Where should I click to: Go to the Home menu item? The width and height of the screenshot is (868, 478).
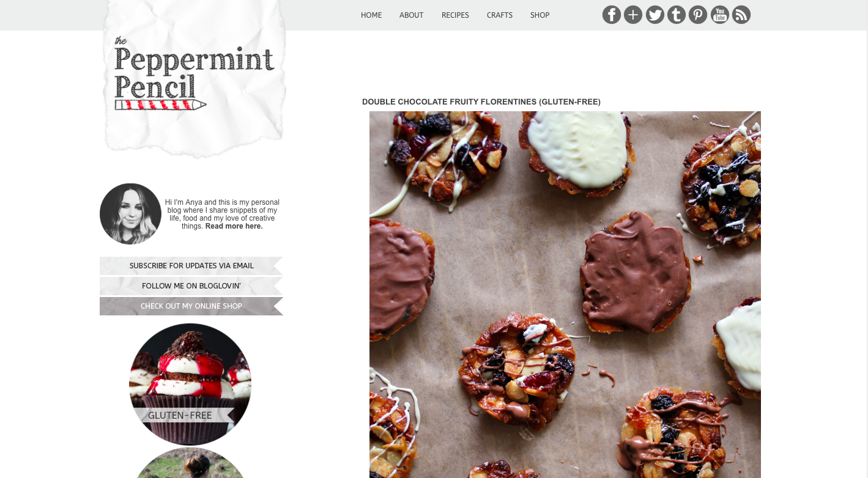click(x=371, y=15)
